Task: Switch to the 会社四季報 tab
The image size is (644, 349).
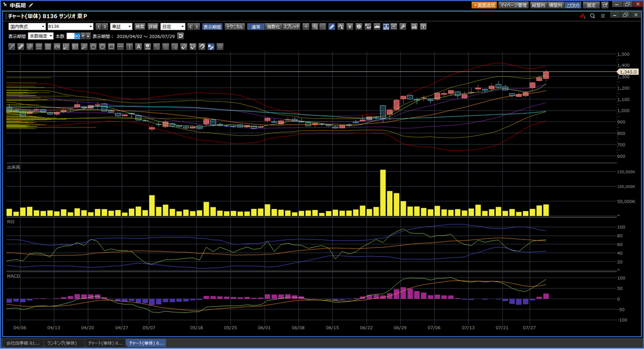Action: tap(23, 343)
